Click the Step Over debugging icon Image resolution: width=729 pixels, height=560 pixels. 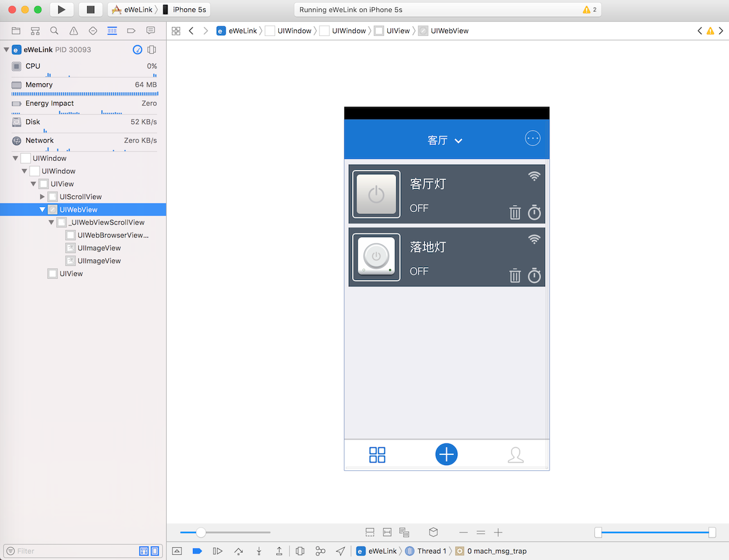(237, 550)
